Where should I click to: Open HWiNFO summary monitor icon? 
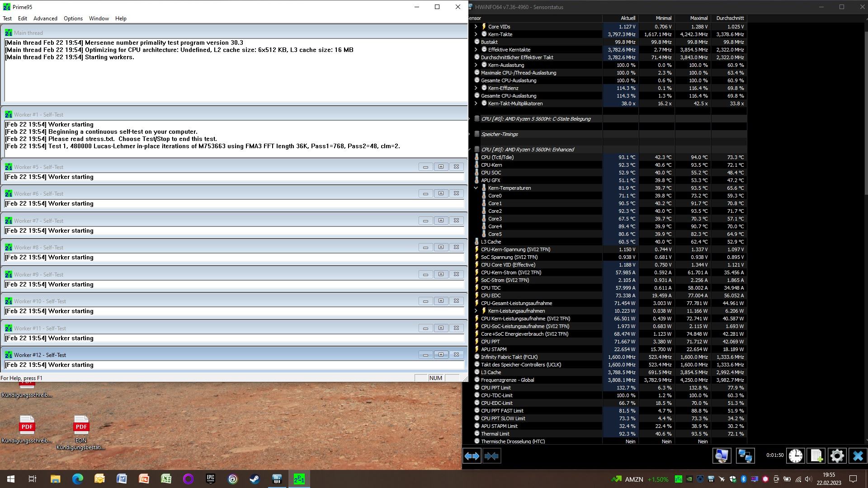(x=722, y=455)
